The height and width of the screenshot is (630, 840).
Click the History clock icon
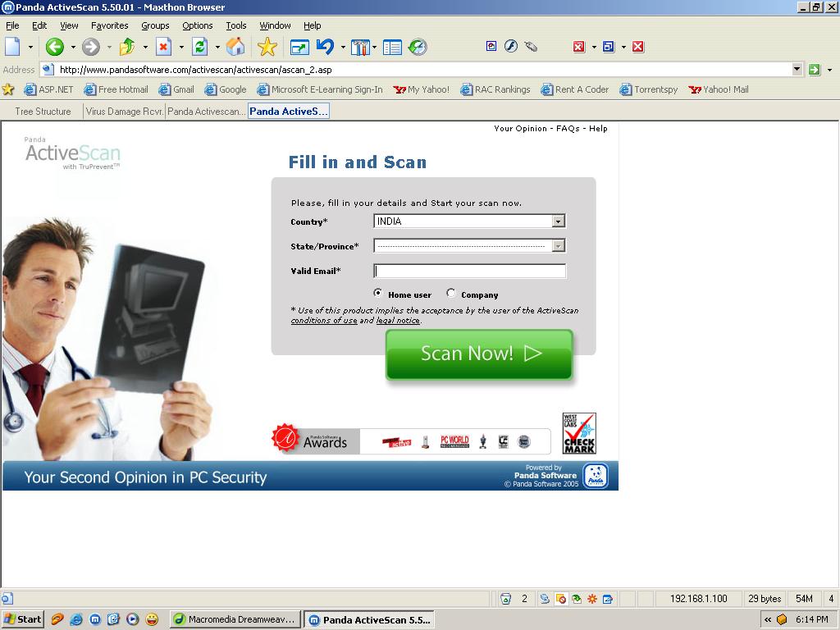[x=418, y=47]
